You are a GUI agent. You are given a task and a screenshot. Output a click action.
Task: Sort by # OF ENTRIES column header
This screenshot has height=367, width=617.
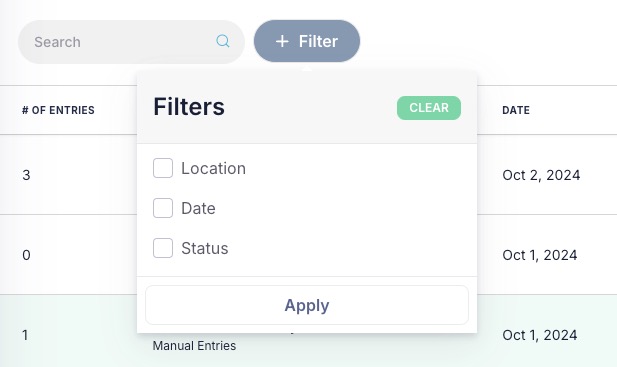click(x=58, y=110)
